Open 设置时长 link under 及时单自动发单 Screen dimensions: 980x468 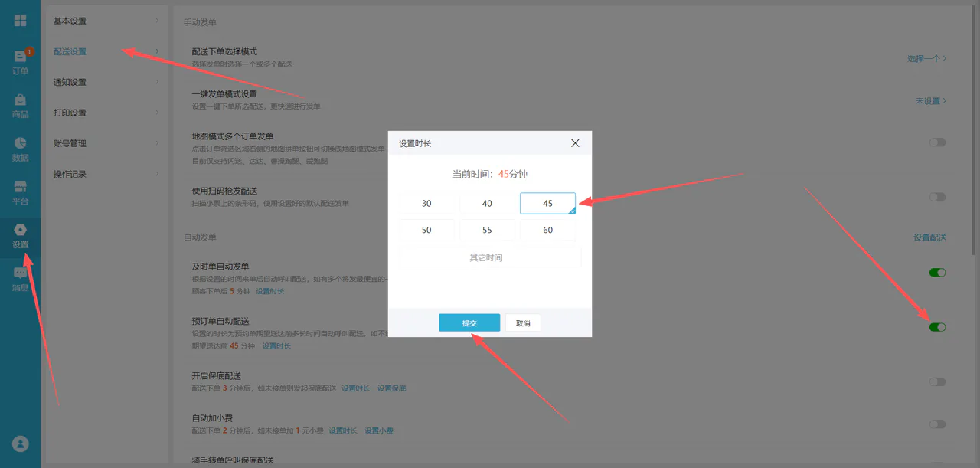(x=269, y=292)
